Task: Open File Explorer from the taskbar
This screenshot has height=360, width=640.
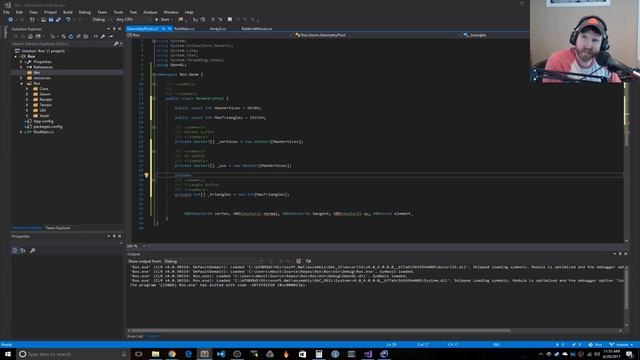Action: click(x=156, y=354)
